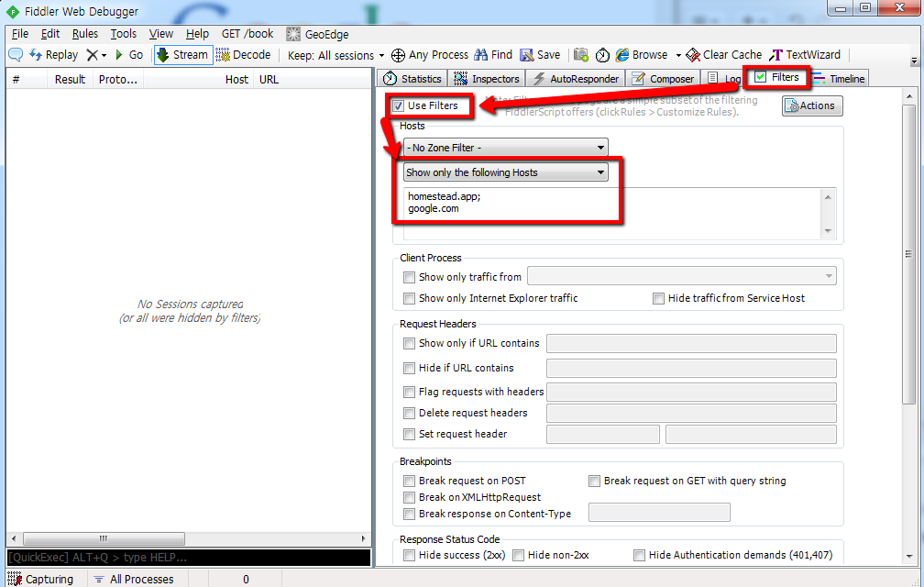This screenshot has width=924, height=587.
Task: Open the Rules menu
Action: tap(85, 34)
